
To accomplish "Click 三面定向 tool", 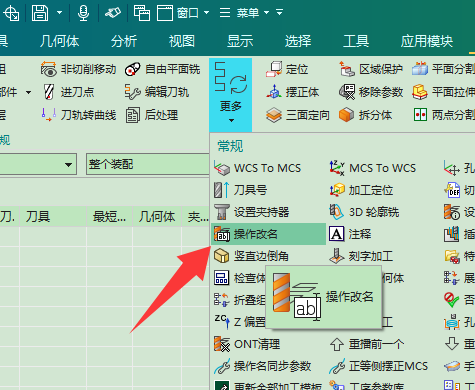I will coord(298,115).
